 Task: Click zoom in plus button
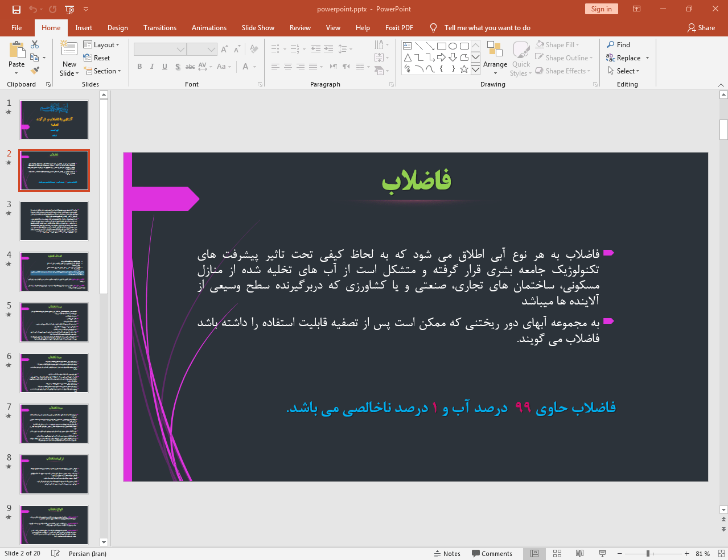coord(686,553)
